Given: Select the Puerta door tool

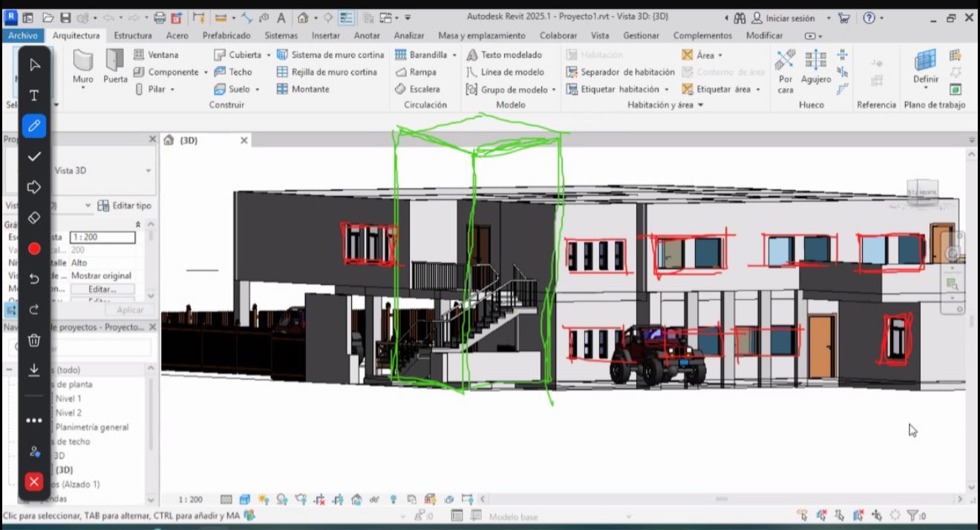Looking at the screenshot, I should pyautogui.click(x=115, y=67).
